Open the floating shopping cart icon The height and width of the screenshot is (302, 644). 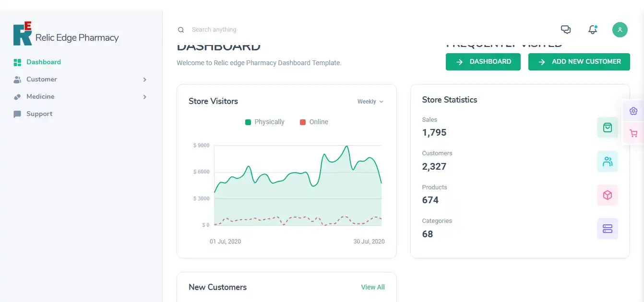[633, 134]
